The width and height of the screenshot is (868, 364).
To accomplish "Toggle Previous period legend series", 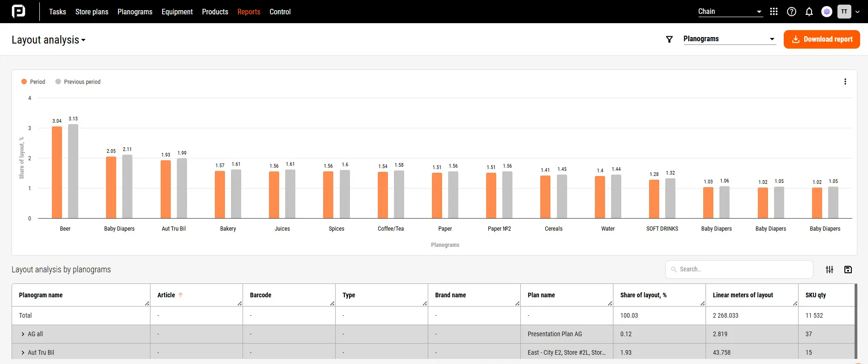I will (x=77, y=82).
